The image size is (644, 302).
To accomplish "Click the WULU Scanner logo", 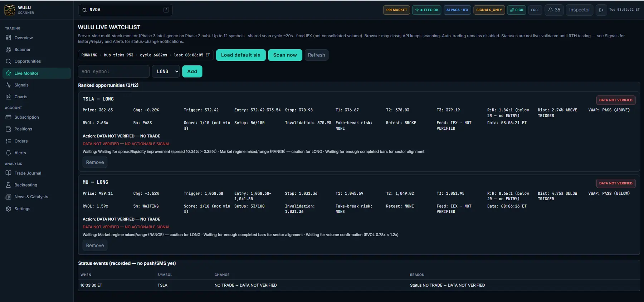I will click(x=10, y=10).
